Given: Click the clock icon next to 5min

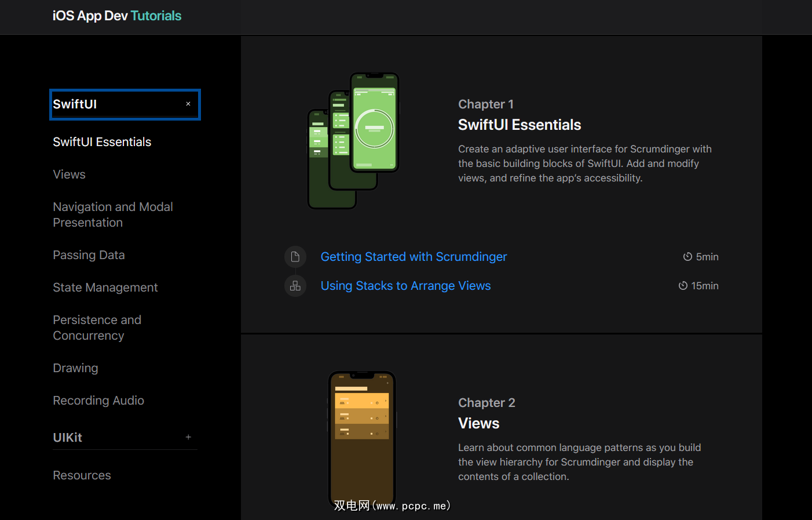Looking at the screenshot, I should [x=687, y=257].
